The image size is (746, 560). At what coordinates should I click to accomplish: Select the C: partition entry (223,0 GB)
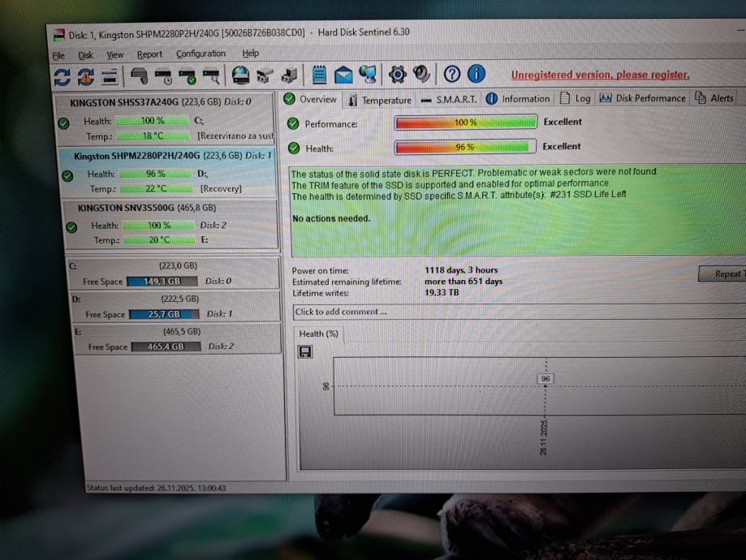[x=174, y=273]
